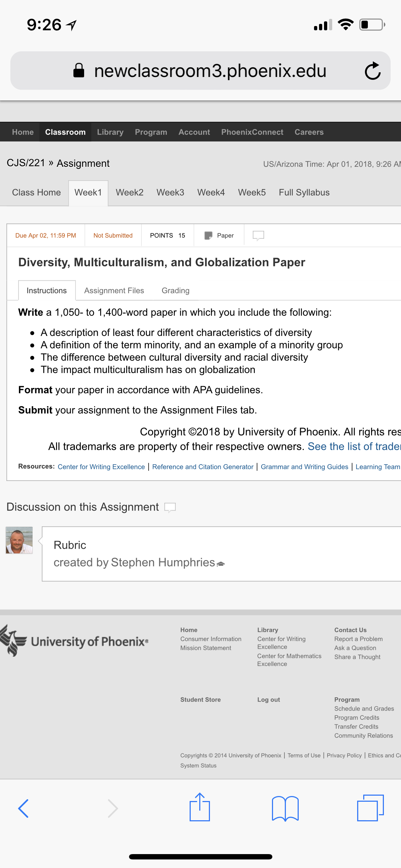
Task: Click the footer Library heading link
Action: tap(268, 630)
